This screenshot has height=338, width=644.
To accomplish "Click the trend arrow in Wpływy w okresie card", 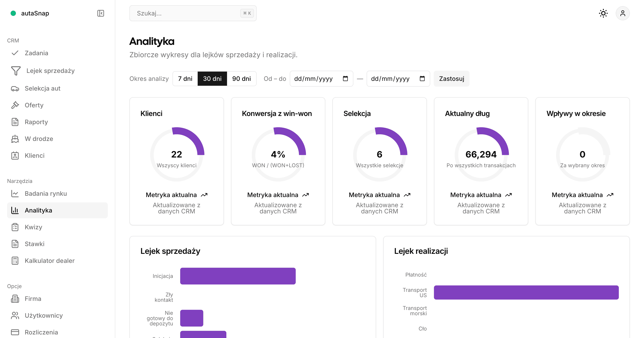I will tap(610, 195).
